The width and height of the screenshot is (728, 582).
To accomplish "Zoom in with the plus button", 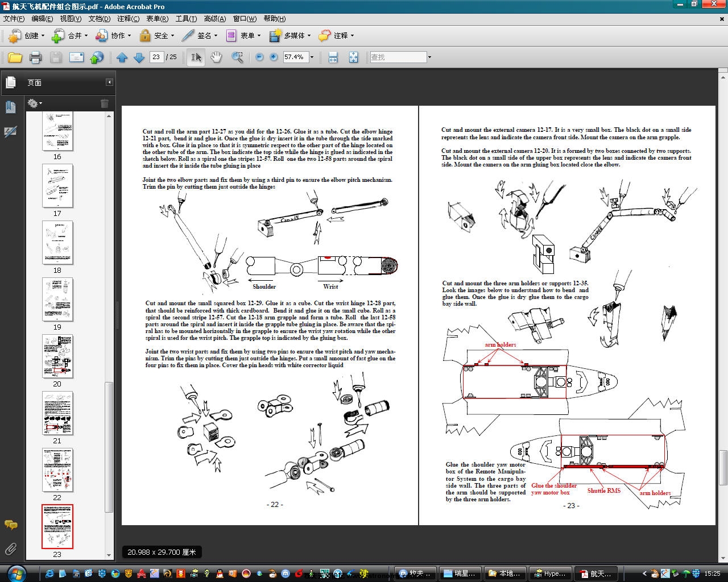I will coord(274,57).
